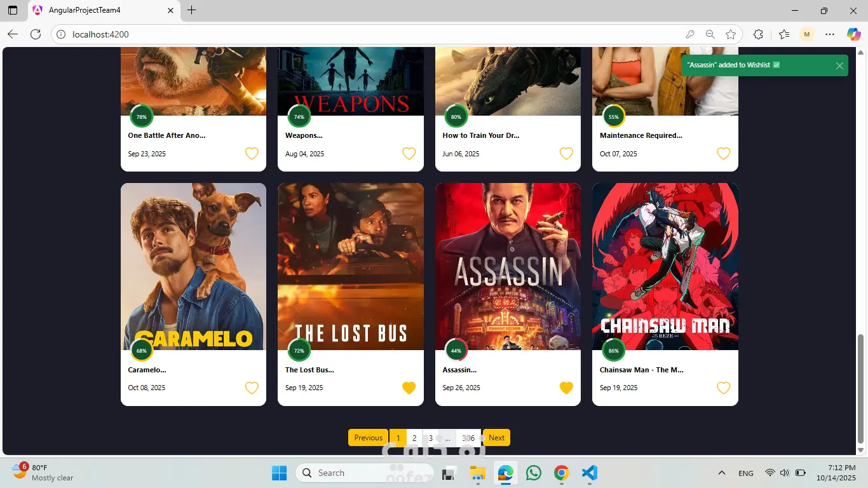Open the ENG language switcher
The image size is (868, 488).
pyautogui.click(x=746, y=473)
